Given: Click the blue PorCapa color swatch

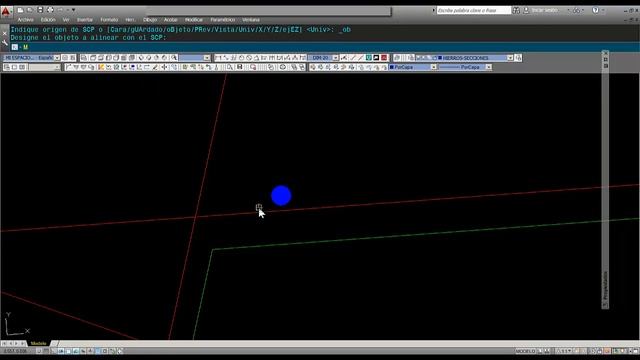Looking at the screenshot, I should [392, 67].
